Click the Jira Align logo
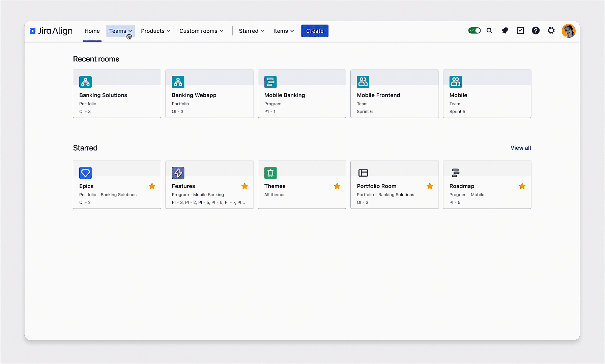Viewport: 605px width, 364px height. (x=51, y=31)
